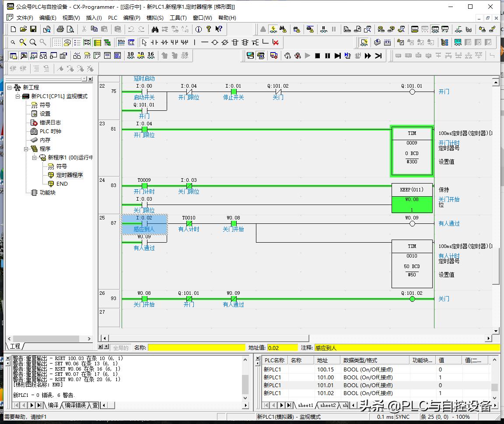Open the 视图(V) menu

tap(71, 18)
